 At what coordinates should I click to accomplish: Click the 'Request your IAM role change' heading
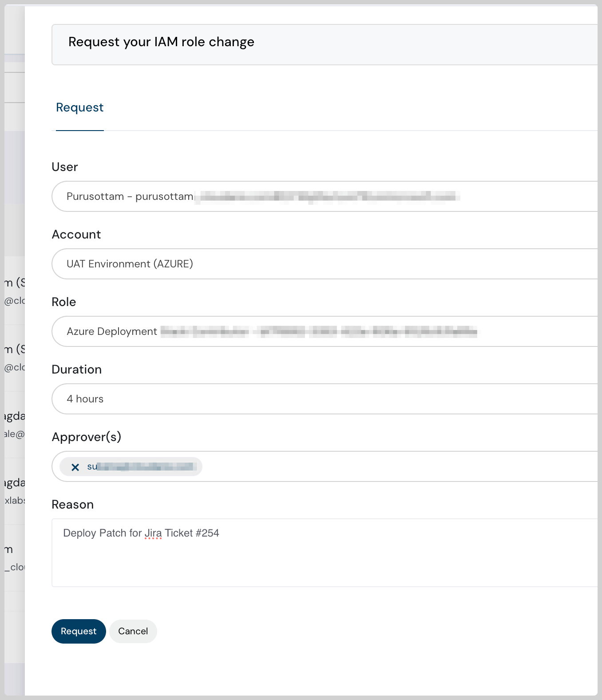coord(161,42)
